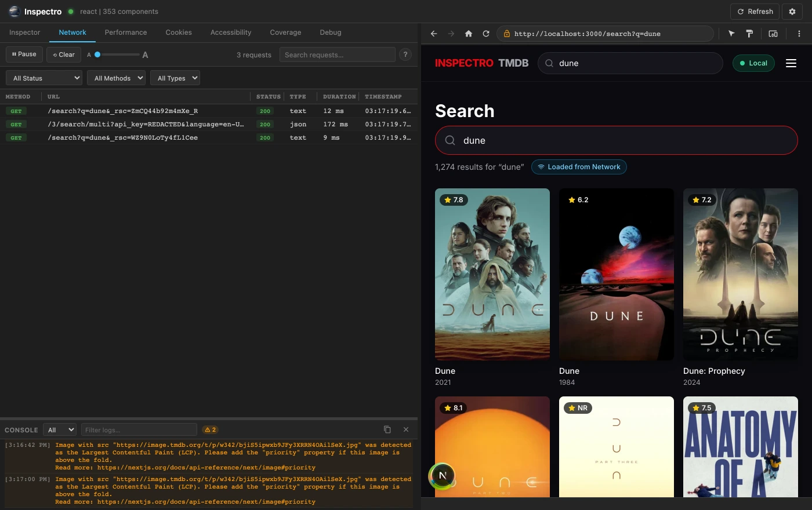Focus the Filter logs input
The height and width of the screenshot is (510, 812).
click(139, 429)
